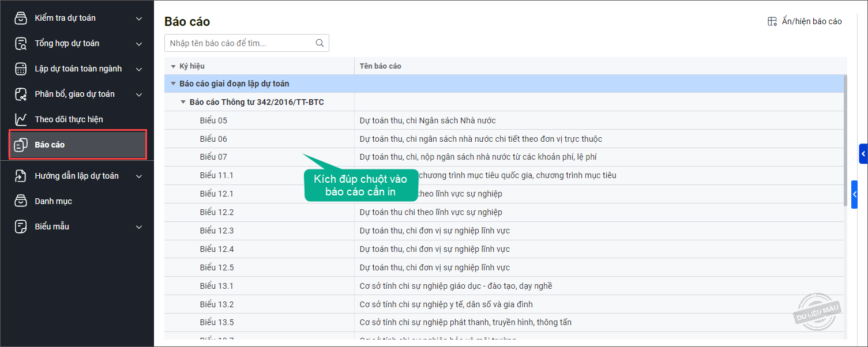The height and width of the screenshot is (347, 868).
Task: Collapse all rows via Ký hiệu header triangle
Action: (x=173, y=66)
